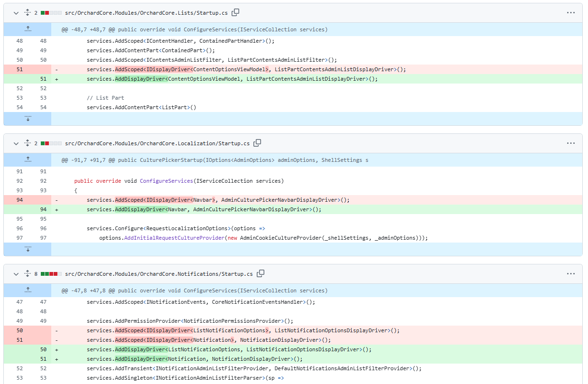This screenshot has width=588, height=384.
Task: Open options menu for Lists/Startup.cs
Action: click(571, 13)
